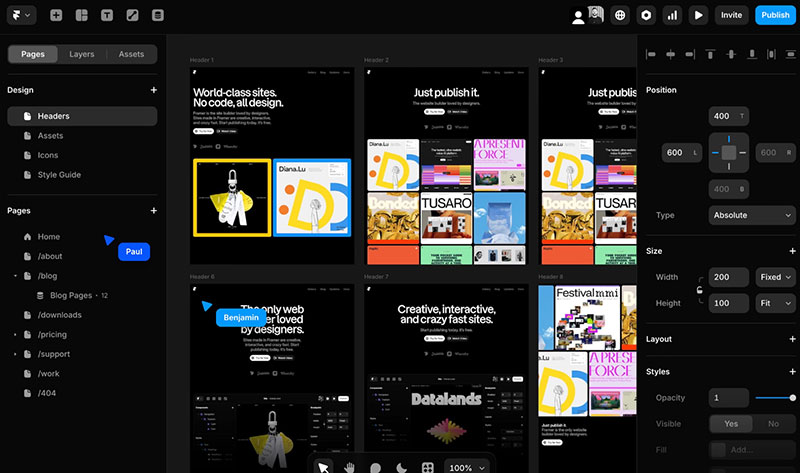Open the Width Fixed dropdown

776,277
